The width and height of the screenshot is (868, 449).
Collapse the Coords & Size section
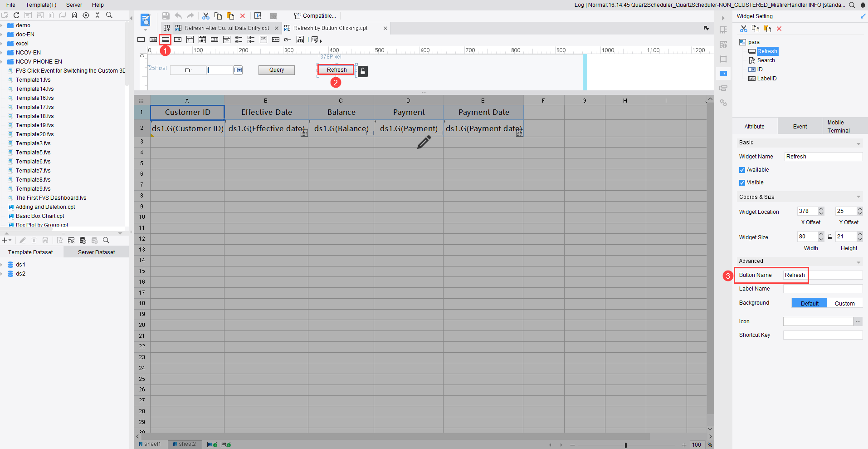point(858,197)
